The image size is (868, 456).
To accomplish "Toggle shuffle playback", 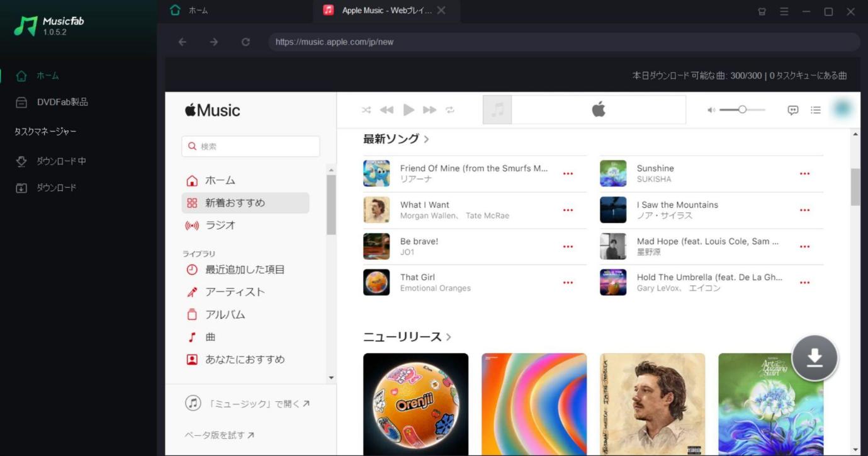I will (x=366, y=110).
